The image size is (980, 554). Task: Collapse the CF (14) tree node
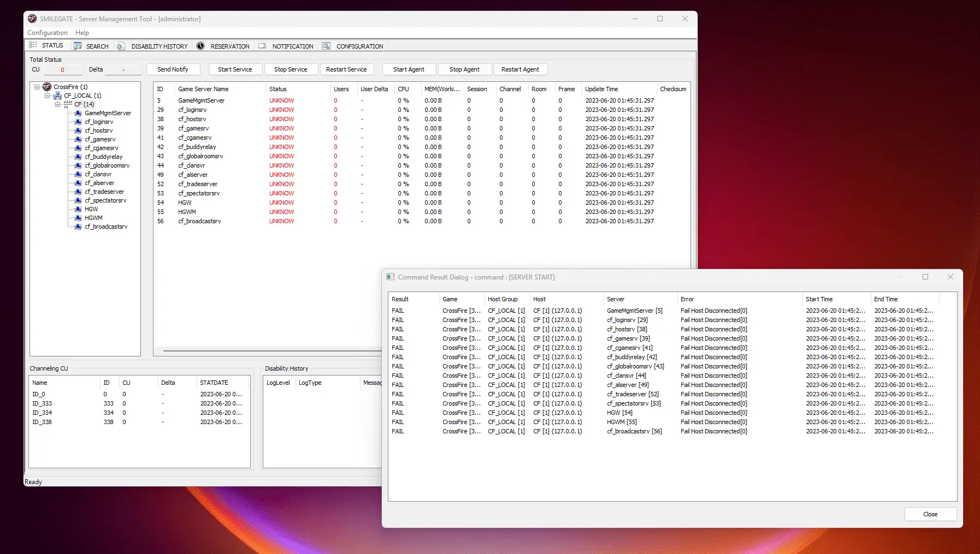(x=57, y=104)
